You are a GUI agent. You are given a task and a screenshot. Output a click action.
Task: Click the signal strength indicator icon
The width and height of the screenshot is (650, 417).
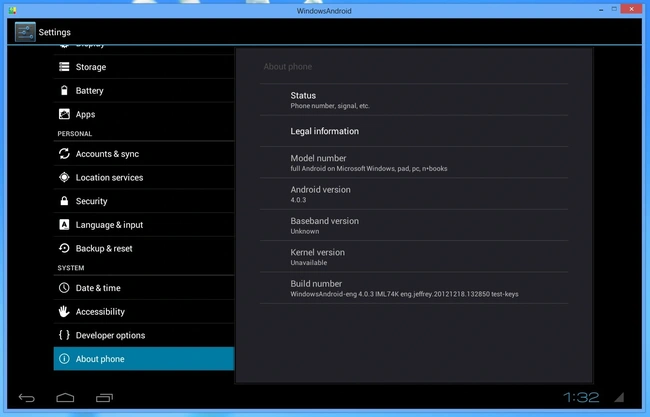(x=619, y=398)
